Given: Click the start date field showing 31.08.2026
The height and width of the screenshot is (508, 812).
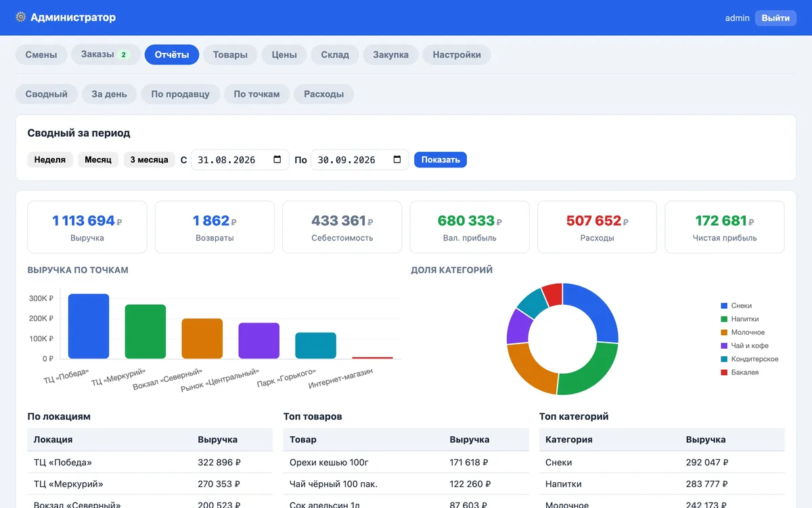Looking at the screenshot, I should pos(240,160).
